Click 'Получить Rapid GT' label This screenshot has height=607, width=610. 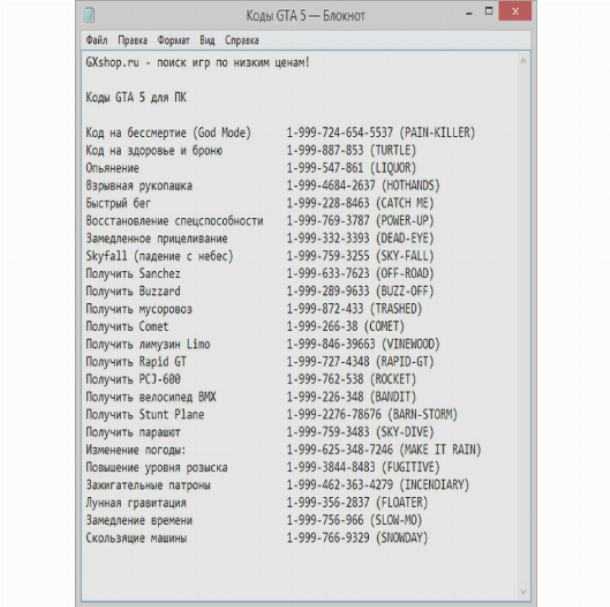136,361
